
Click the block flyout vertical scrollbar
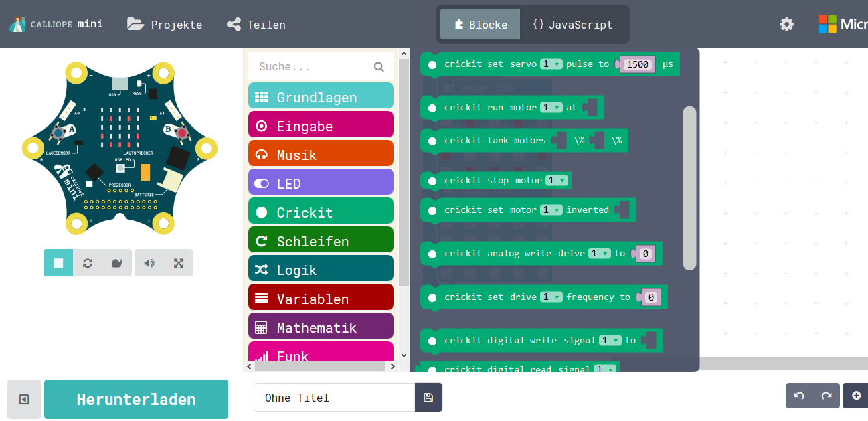689,187
